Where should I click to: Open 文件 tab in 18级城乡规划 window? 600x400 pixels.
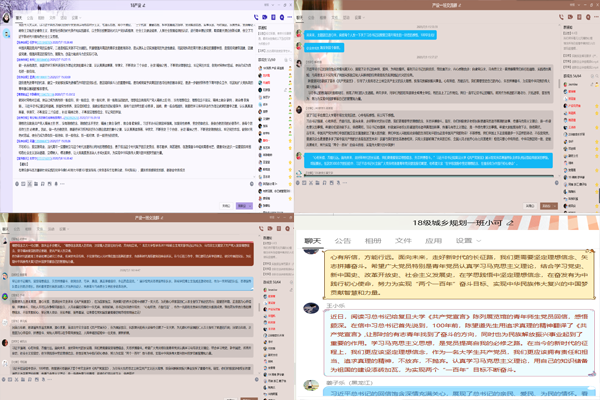pos(404,241)
